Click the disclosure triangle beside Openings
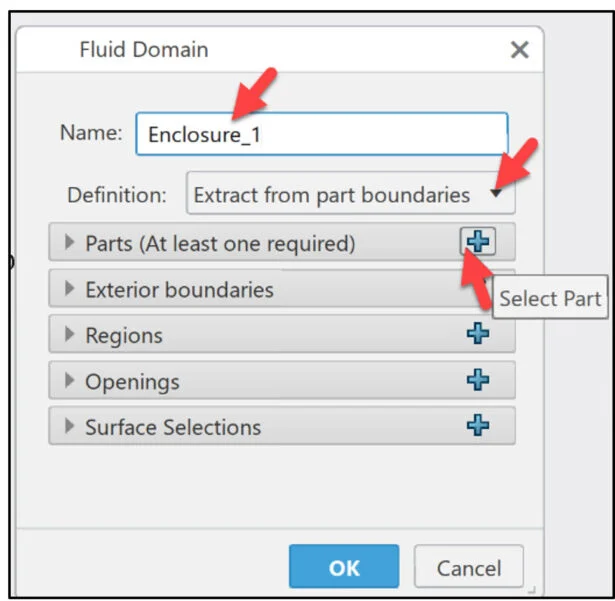This screenshot has width=615, height=601. (69, 381)
